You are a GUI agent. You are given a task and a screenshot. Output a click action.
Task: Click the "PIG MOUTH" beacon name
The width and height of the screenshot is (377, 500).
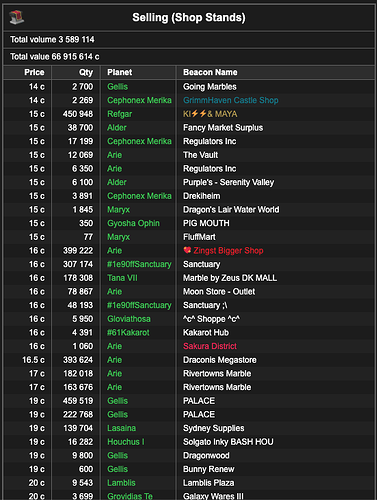pos(206,223)
